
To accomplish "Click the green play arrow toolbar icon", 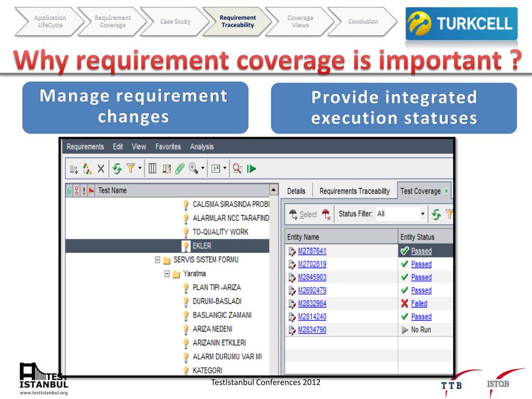I will coord(252,168).
